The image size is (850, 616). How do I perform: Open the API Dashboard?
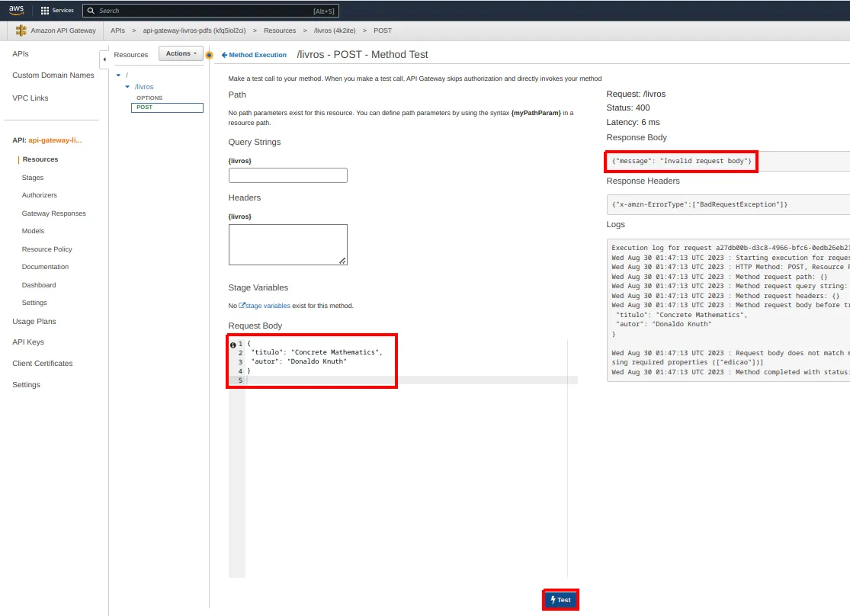coord(38,285)
